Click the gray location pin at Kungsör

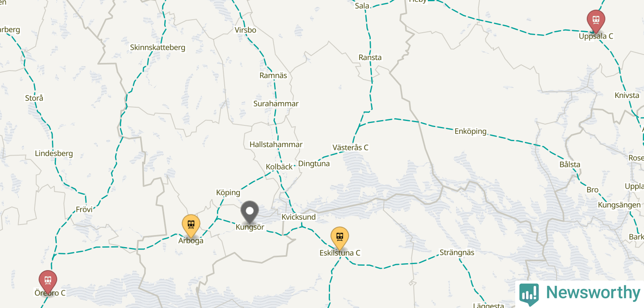point(250,212)
